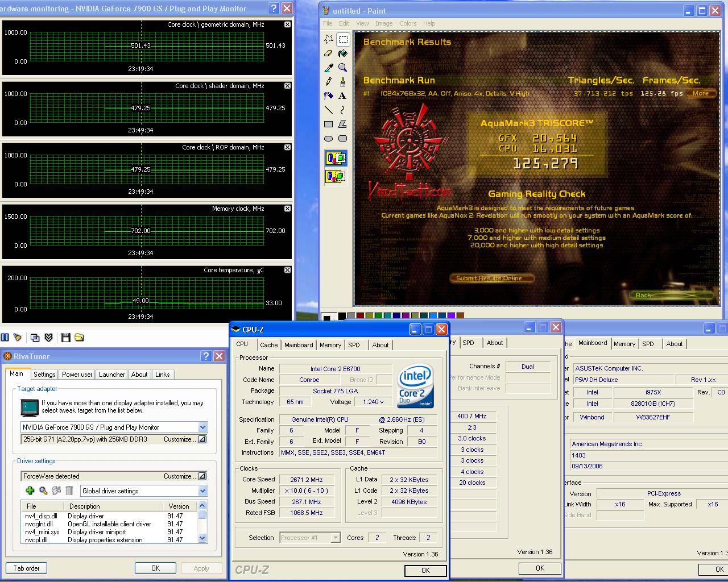This screenshot has width=728, height=582.
Task: Choose the Eraser tool in Paint
Action: pos(329,53)
